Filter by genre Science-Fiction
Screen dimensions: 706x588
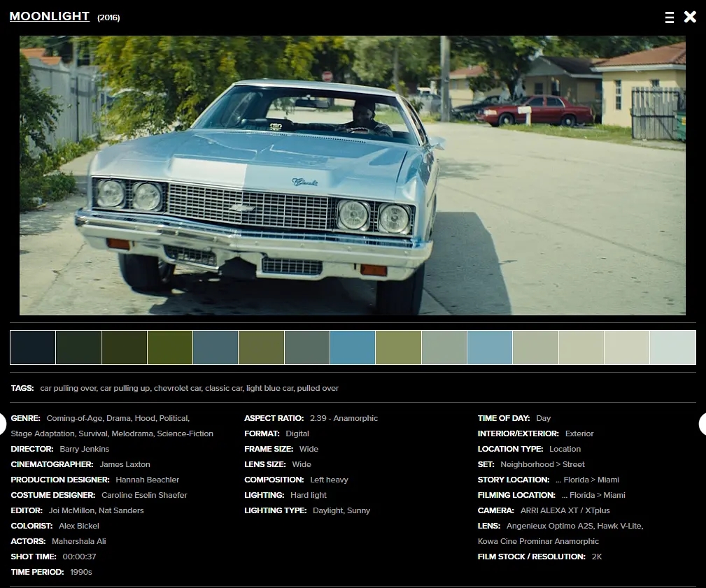point(185,433)
